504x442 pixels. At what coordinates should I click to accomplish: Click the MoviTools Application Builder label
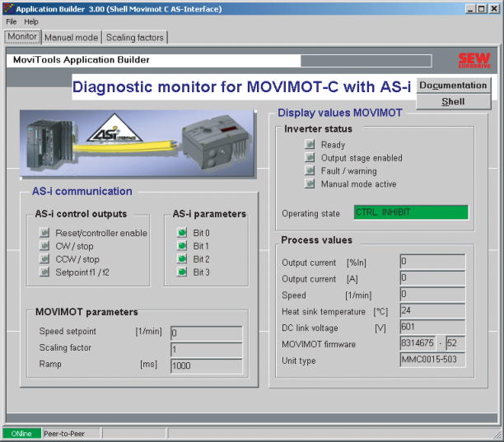[82, 60]
